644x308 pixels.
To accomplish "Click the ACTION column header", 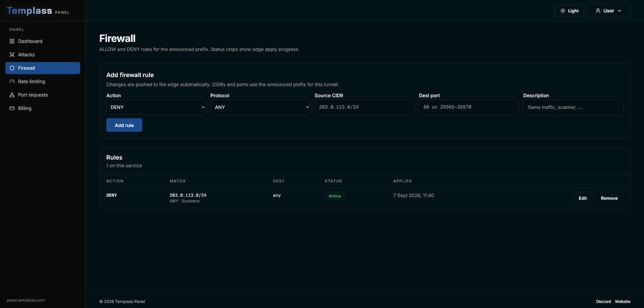I will (115, 181).
